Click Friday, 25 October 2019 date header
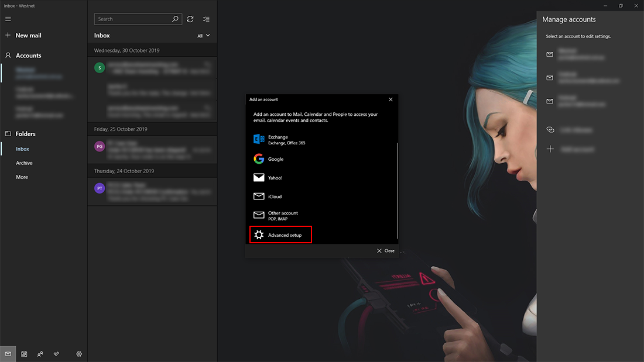This screenshot has width=644, height=362. tap(121, 129)
